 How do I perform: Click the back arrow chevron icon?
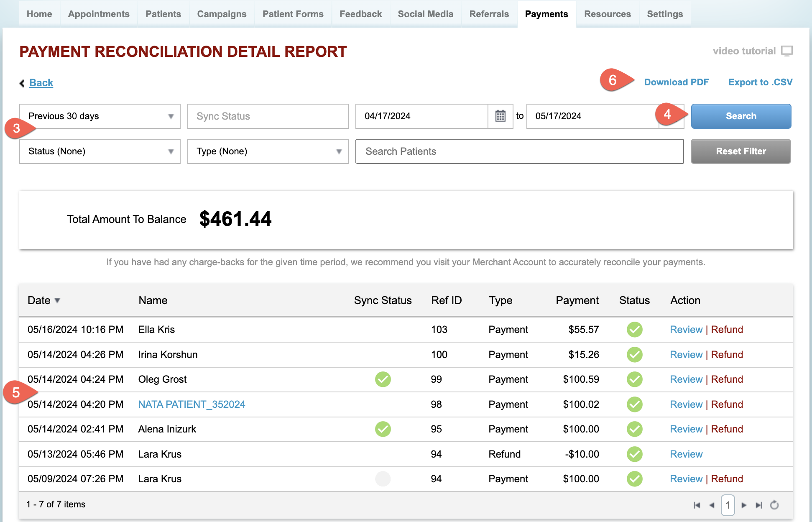coord(22,83)
